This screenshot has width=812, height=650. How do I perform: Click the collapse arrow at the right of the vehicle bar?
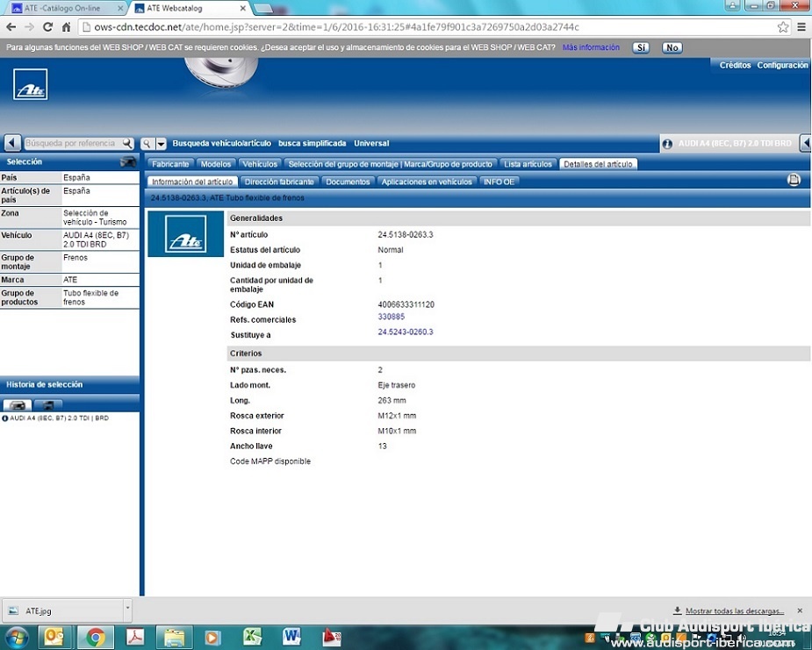pos(806,143)
